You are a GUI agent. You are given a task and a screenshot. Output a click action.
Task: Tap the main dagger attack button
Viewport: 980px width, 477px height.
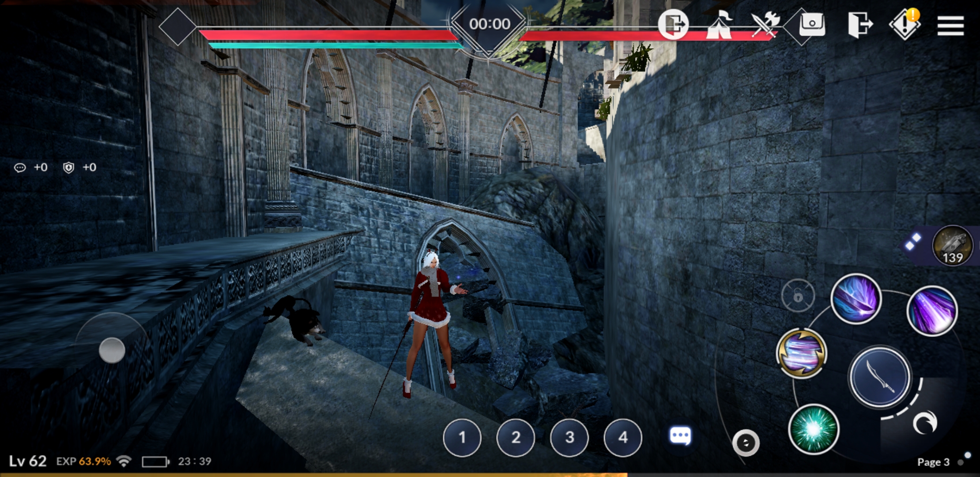[880, 376]
